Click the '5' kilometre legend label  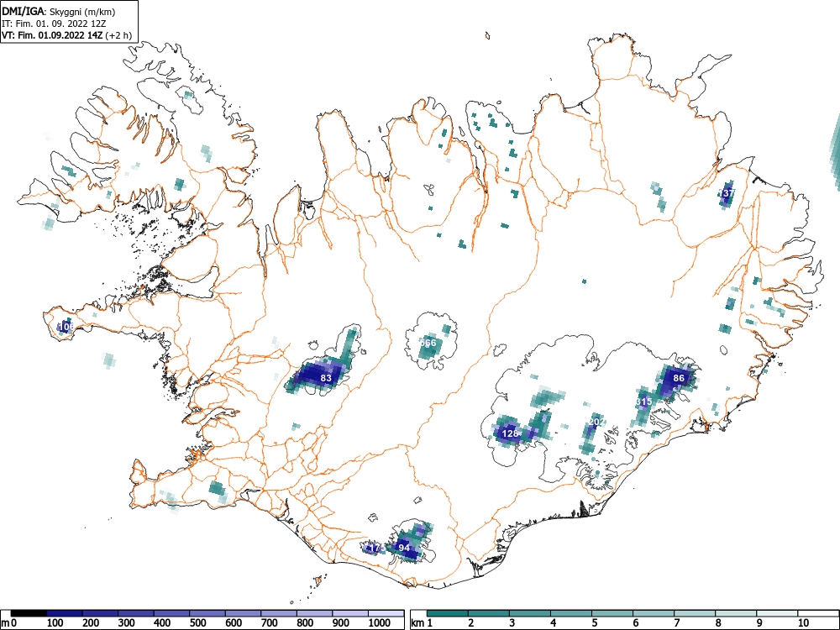(x=594, y=623)
